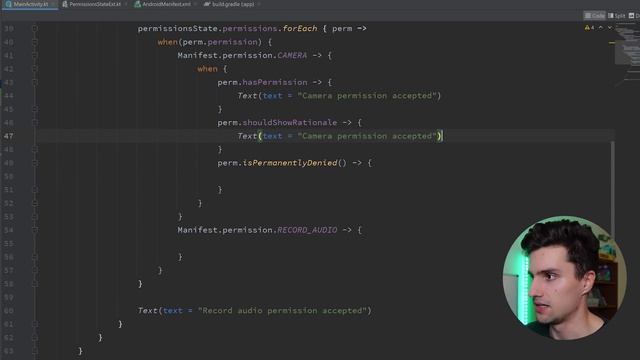This screenshot has height=360, width=640.
Task: Open the PermissionsStateExt.kt tab
Action: 94,4
